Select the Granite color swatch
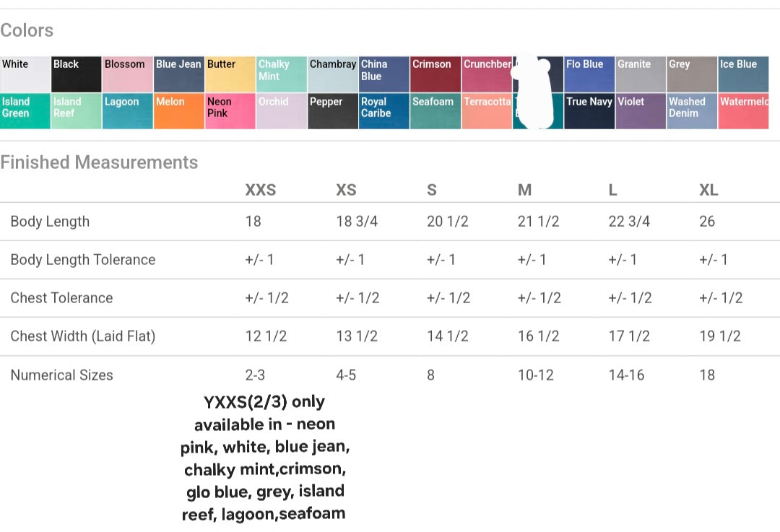780x532 pixels. point(641,74)
